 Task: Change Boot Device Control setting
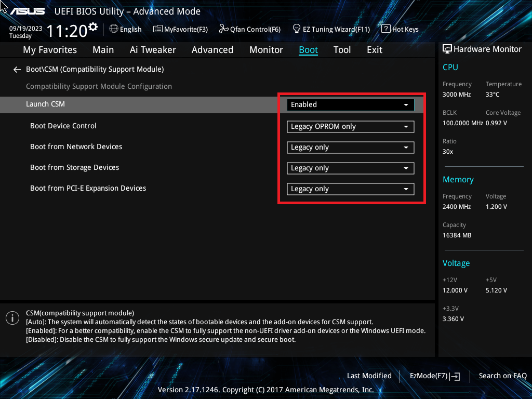350,126
